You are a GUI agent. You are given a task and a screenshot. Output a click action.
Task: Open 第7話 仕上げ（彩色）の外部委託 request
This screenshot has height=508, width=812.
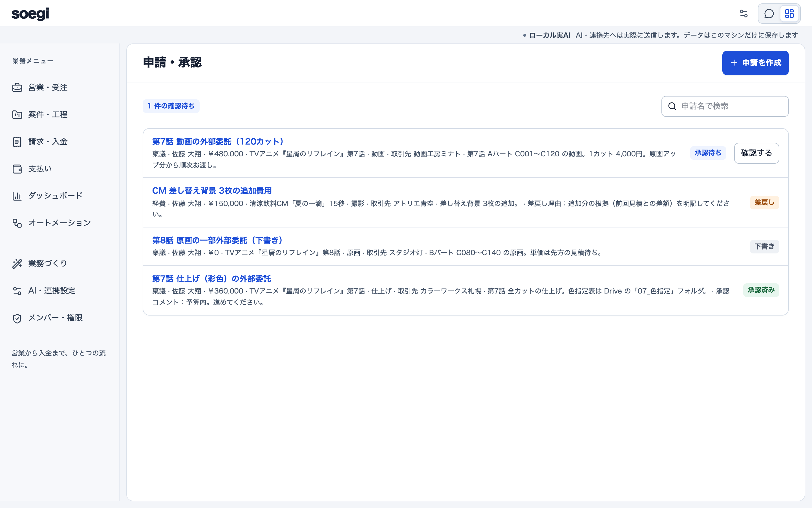tap(211, 279)
